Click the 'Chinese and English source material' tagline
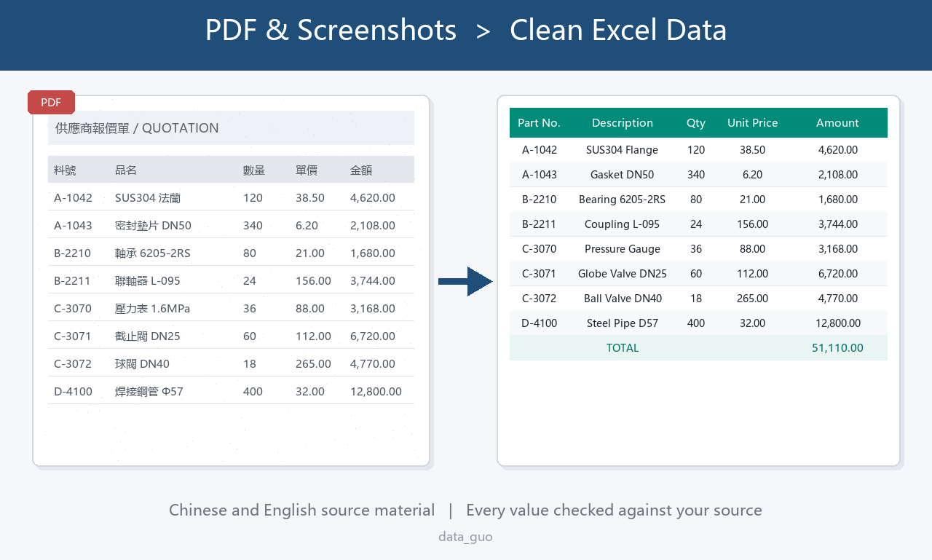This screenshot has width=932, height=560. [x=302, y=510]
